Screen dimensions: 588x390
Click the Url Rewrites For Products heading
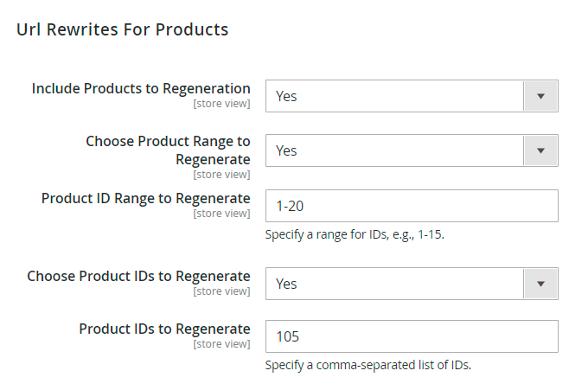click(x=122, y=29)
